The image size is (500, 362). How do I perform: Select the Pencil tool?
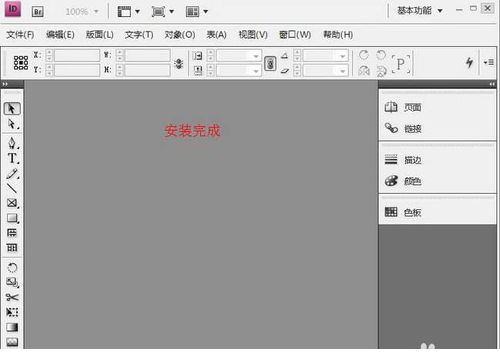click(12, 173)
